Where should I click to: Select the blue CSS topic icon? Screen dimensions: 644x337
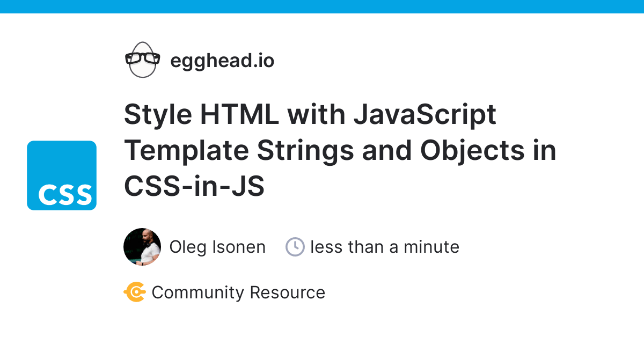coord(62,175)
